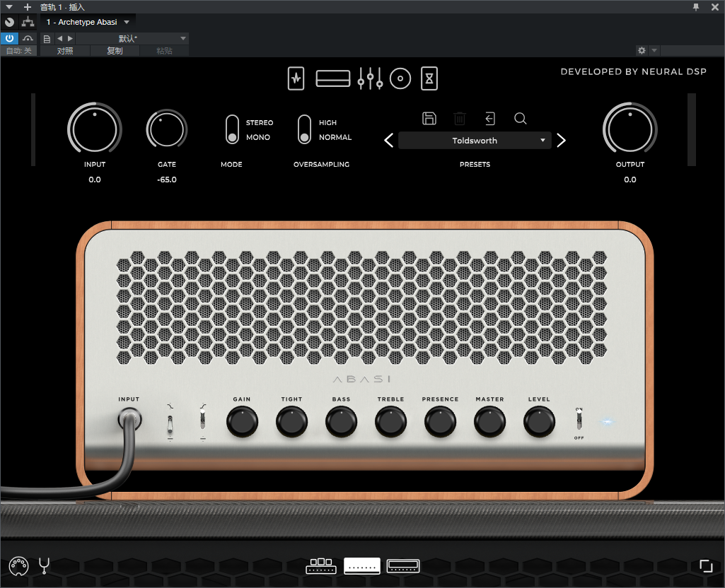The height and width of the screenshot is (588, 725).
Task: Click the Output value 0.0 field
Action: pyautogui.click(x=630, y=180)
